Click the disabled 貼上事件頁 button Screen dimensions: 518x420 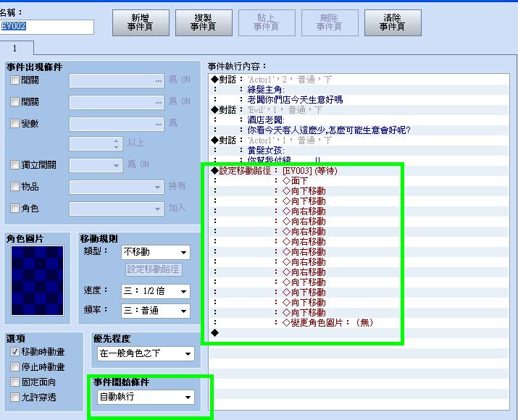tap(267, 22)
